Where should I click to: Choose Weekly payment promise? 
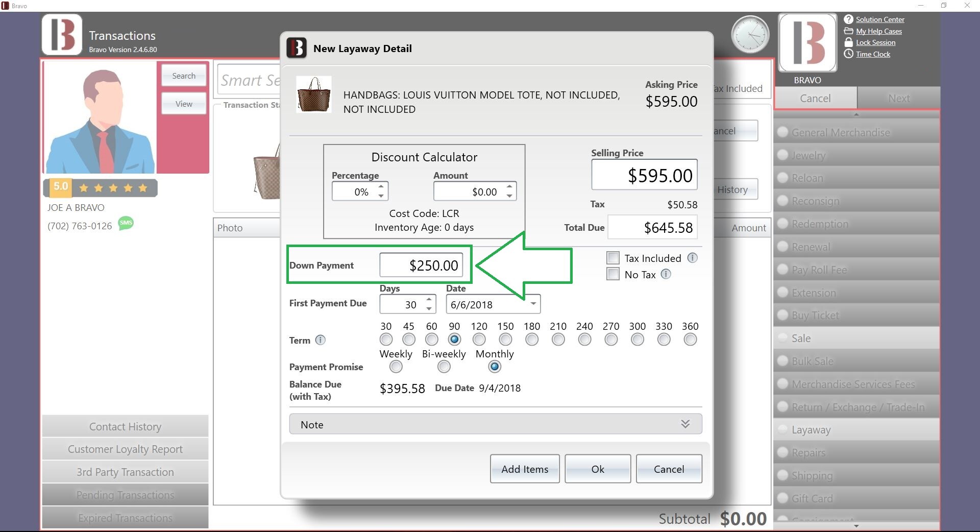pos(396,367)
